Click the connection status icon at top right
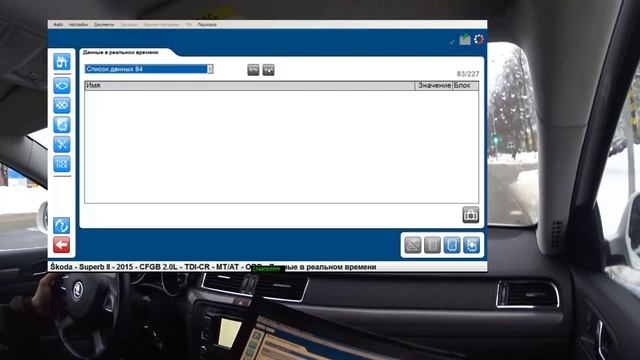This screenshot has width=640, height=360. (x=465, y=40)
